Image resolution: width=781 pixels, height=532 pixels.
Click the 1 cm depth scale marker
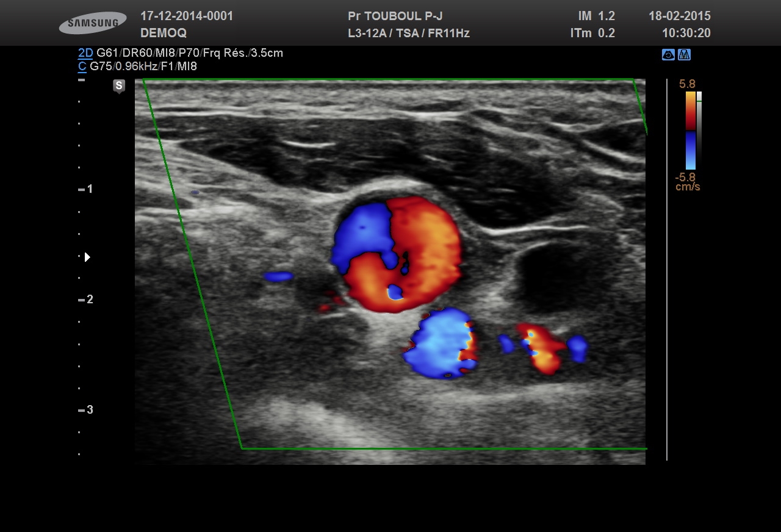[86, 189]
